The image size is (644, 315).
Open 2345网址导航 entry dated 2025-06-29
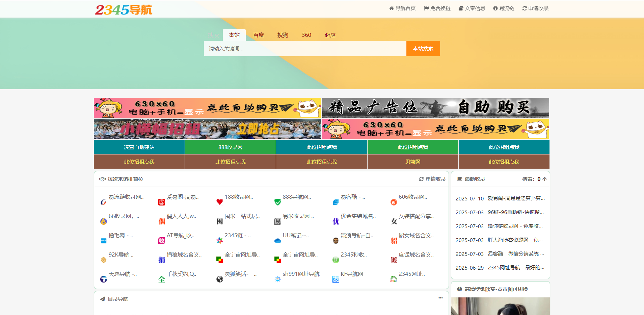click(516, 268)
